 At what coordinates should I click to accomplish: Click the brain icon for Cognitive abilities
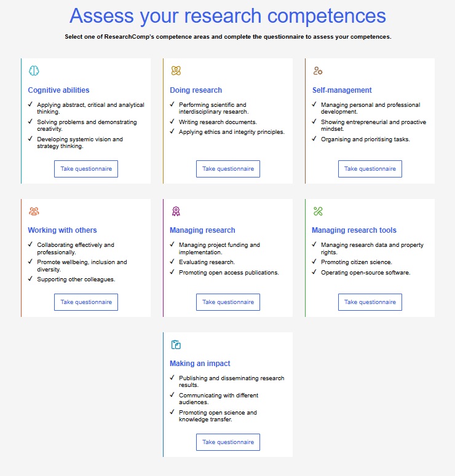pos(34,71)
